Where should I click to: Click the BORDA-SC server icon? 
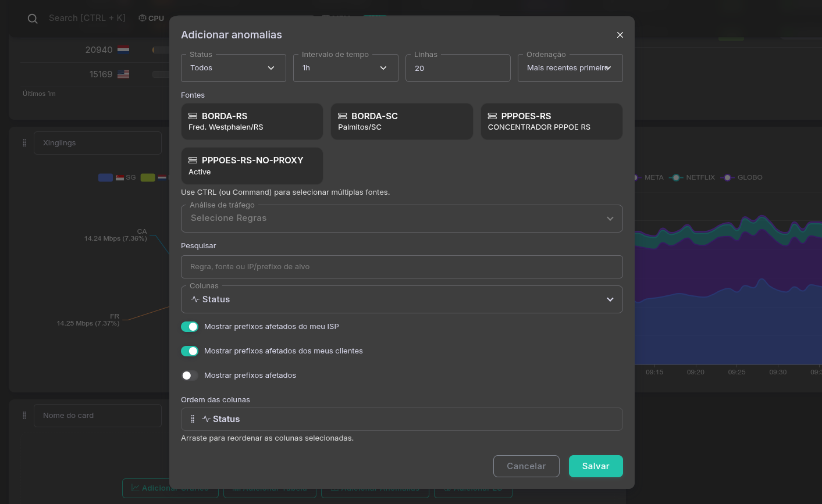pos(342,116)
